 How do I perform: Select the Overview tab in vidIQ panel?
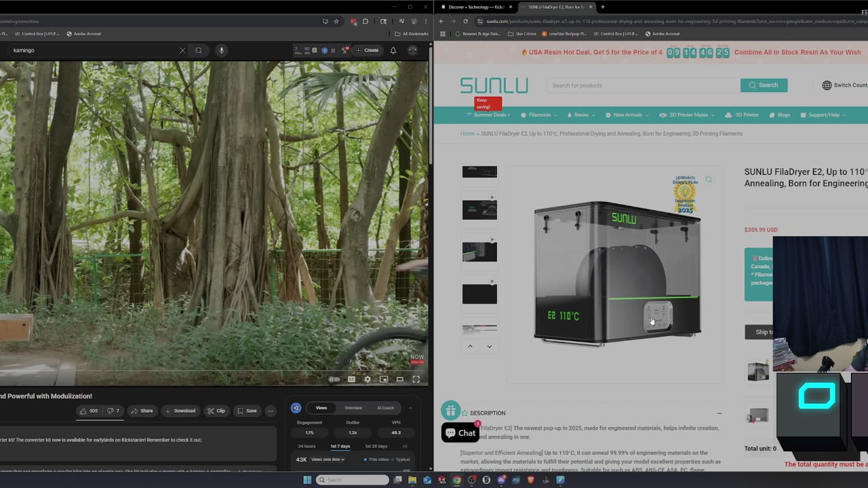353,408
